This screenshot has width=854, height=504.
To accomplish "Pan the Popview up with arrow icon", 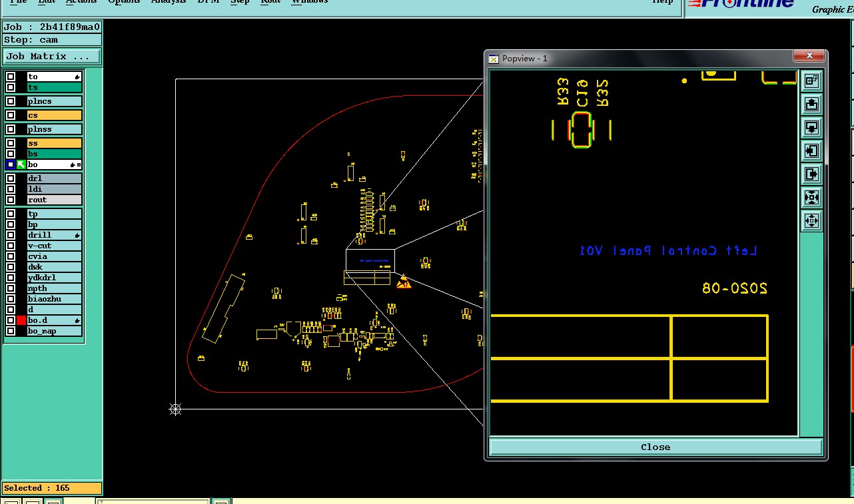I will coord(811,104).
